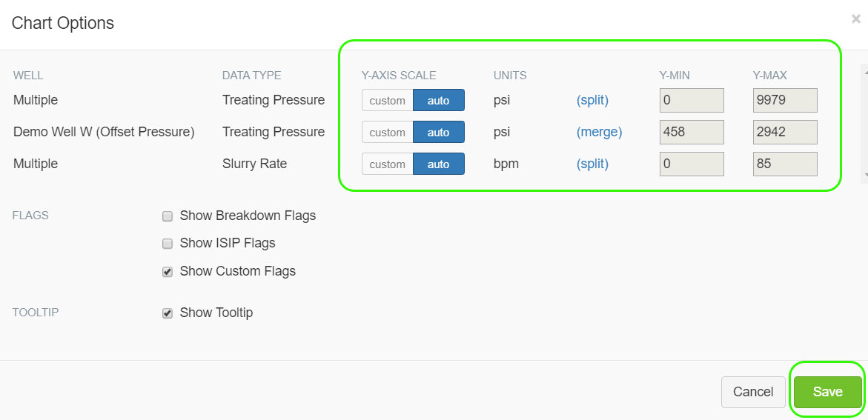Disable the Show Tooltip checkbox

(x=168, y=313)
